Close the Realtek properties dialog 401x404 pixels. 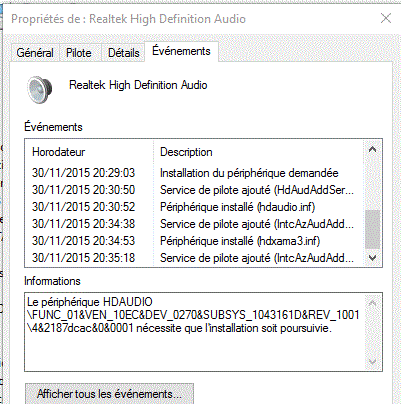(x=386, y=18)
